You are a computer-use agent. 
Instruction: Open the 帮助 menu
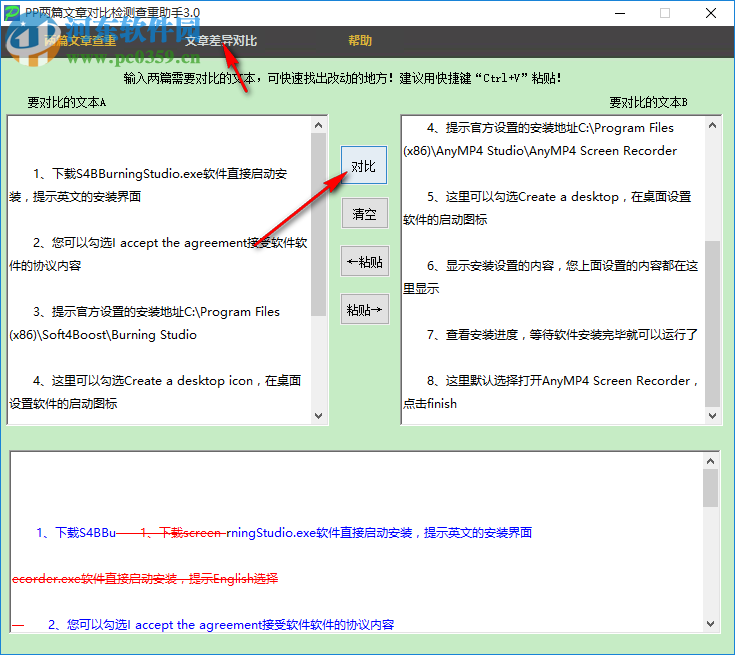click(360, 41)
